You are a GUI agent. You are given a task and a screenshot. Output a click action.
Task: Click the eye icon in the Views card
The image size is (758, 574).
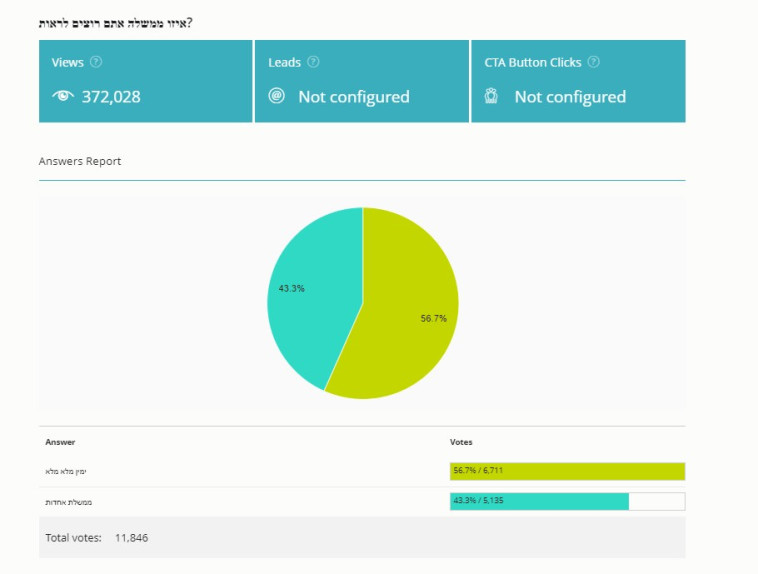(x=63, y=97)
